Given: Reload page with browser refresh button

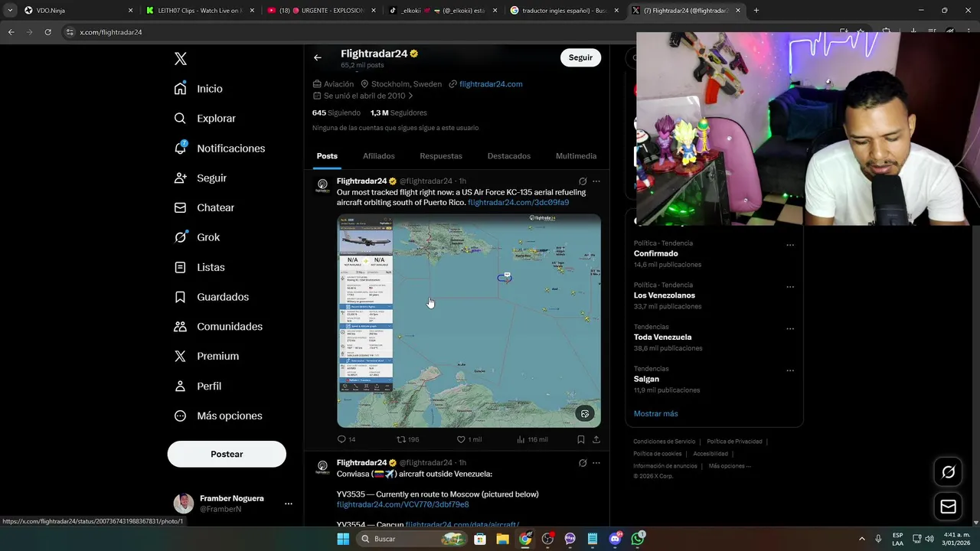Looking at the screenshot, I should (x=47, y=32).
